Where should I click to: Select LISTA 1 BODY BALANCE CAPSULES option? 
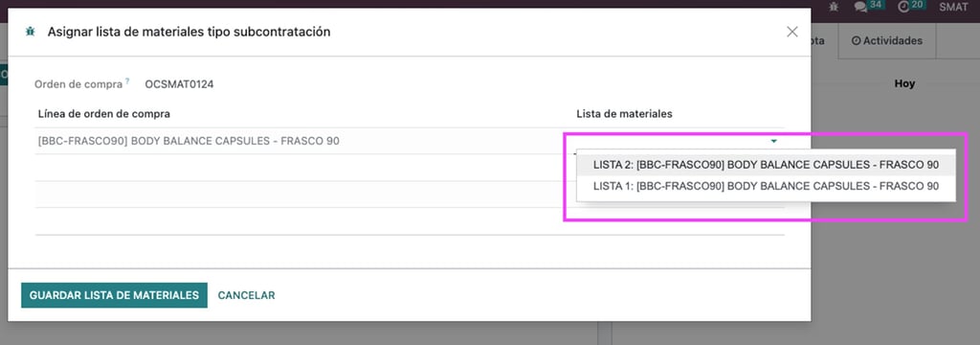click(x=766, y=186)
